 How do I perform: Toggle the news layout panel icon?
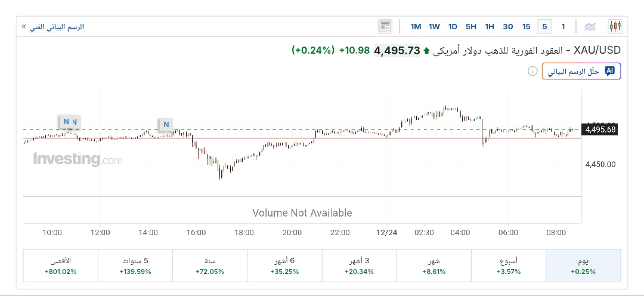pos(385,26)
